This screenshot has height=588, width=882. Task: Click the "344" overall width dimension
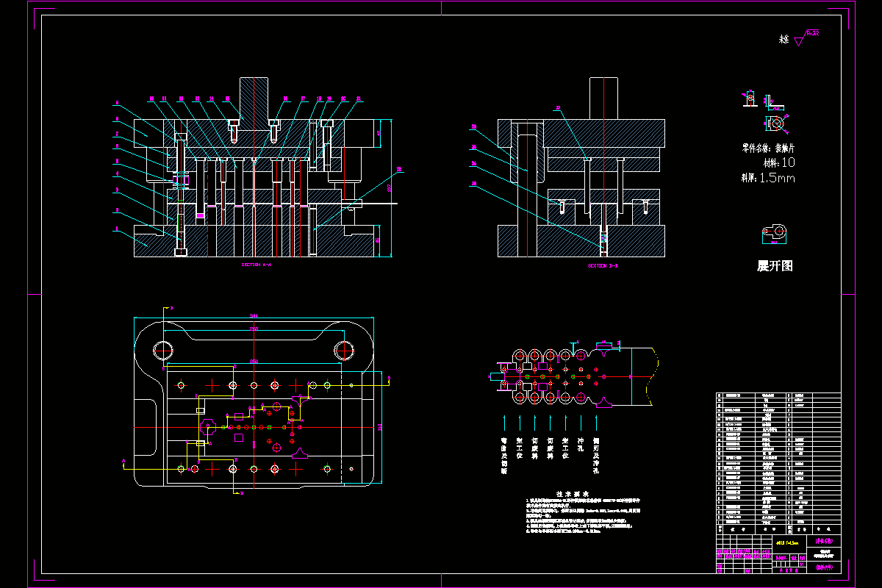(254, 315)
